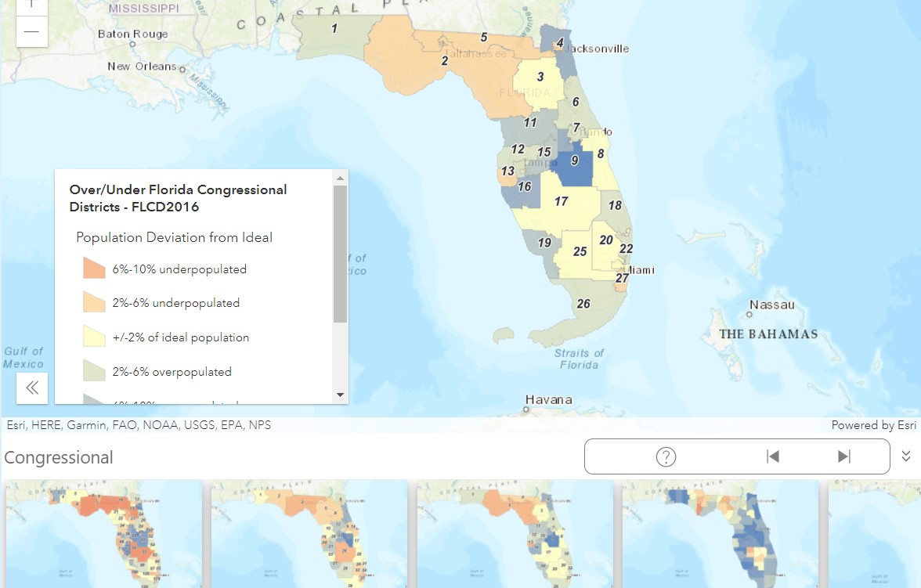Click the 2%-6% underpopulated color swatch
Viewport: 921px width, 588px height.
tap(94, 302)
